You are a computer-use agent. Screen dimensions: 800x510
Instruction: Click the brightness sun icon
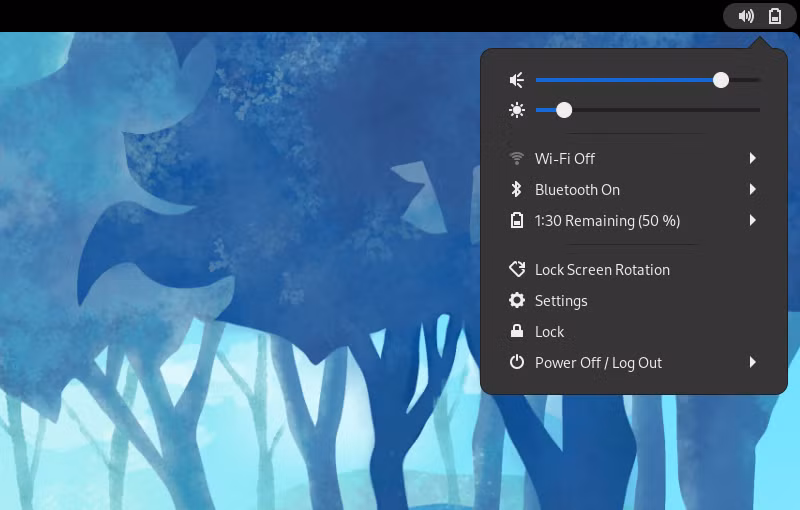(x=517, y=110)
